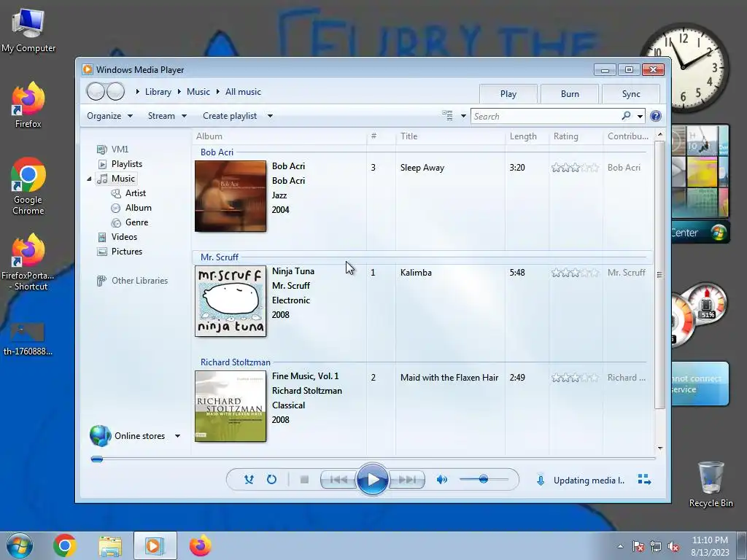Click Music in the breadcrumb
This screenshot has width=747, height=560.
coord(198,92)
